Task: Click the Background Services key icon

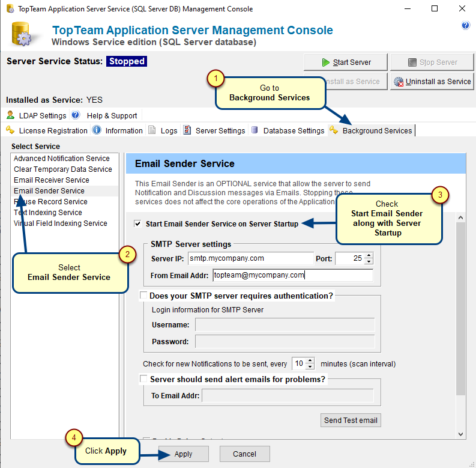Action: pyautogui.click(x=334, y=130)
